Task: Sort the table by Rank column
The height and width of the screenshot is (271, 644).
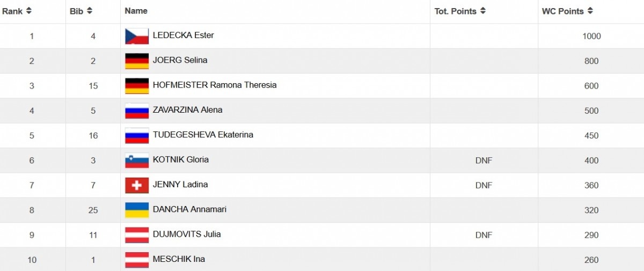Action: point(29,11)
